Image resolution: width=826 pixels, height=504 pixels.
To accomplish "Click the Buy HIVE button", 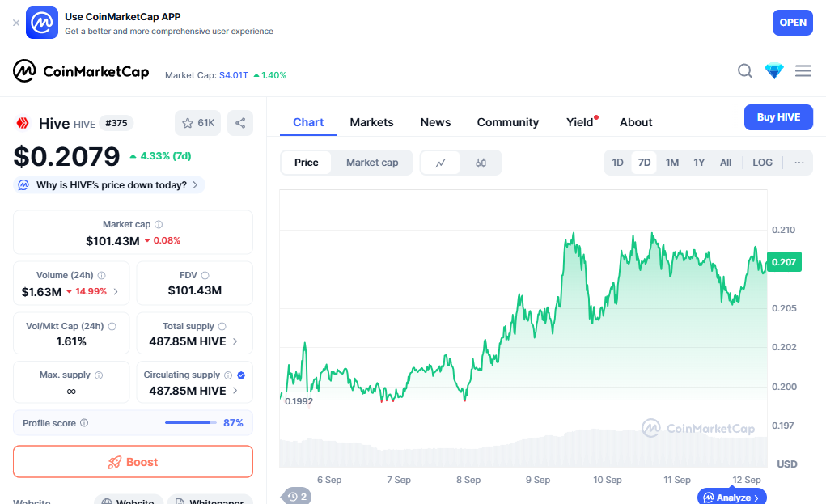I will (x=778, y=117).
